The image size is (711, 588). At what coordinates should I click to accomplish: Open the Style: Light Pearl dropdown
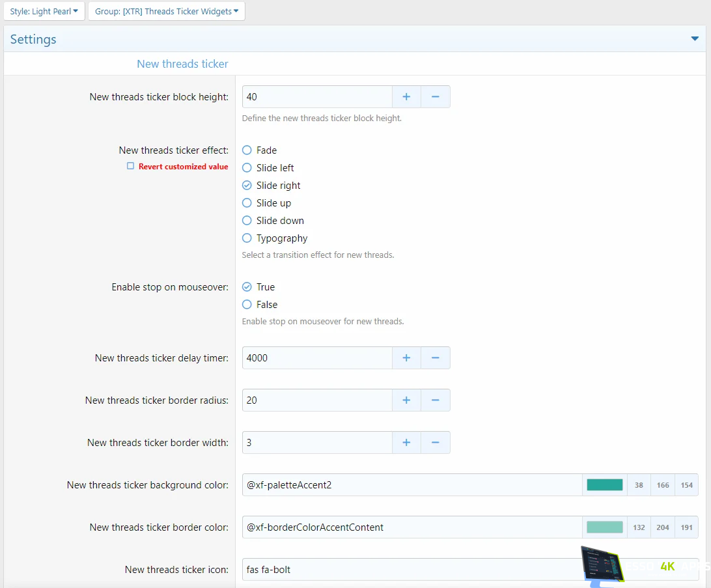[x=44, y=10]
